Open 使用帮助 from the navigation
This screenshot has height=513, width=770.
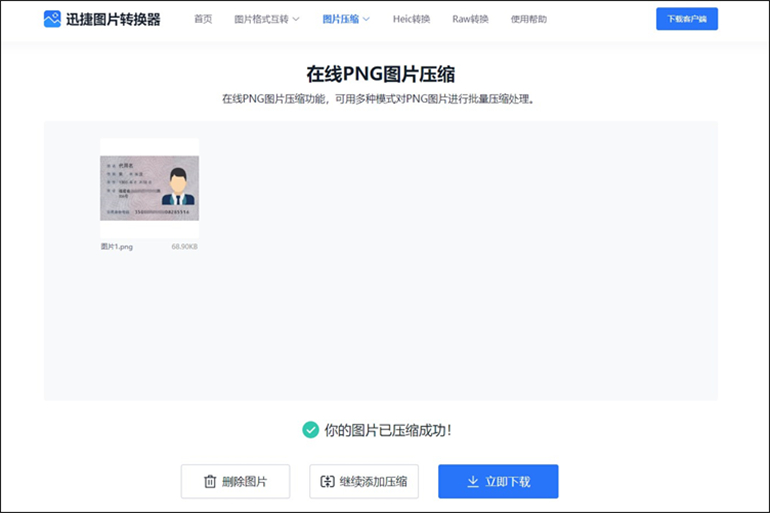pos(529,19)
